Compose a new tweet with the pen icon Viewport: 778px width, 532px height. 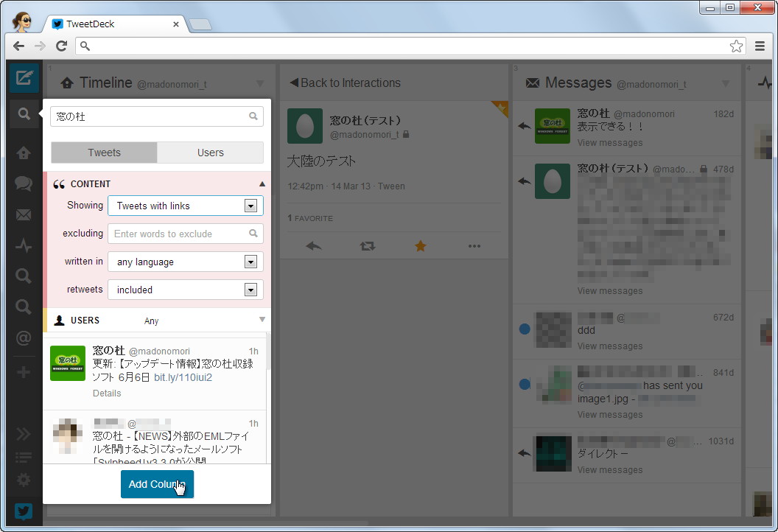(23, 77)
